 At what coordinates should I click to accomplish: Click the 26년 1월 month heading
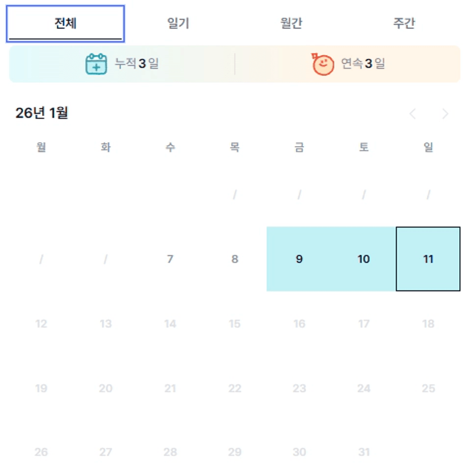pyautogui.click(x=41, y=113)
